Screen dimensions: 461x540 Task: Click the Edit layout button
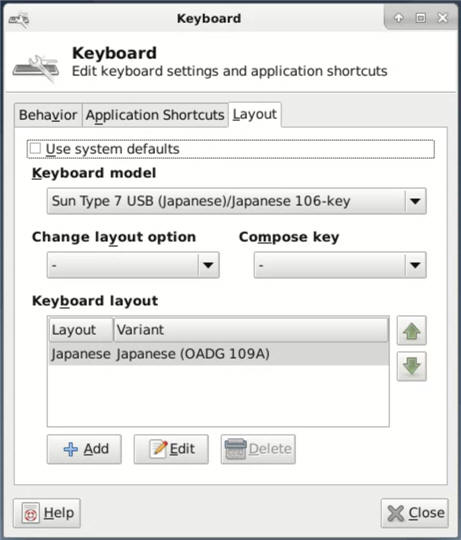click(x=171, y=449)
